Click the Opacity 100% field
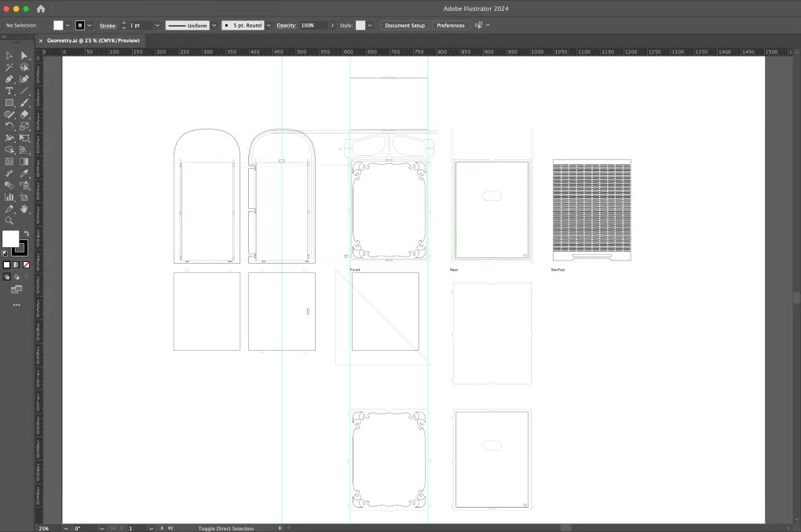Screen dimensions: 801x532 pyautogui.click(x=313, y=25)
